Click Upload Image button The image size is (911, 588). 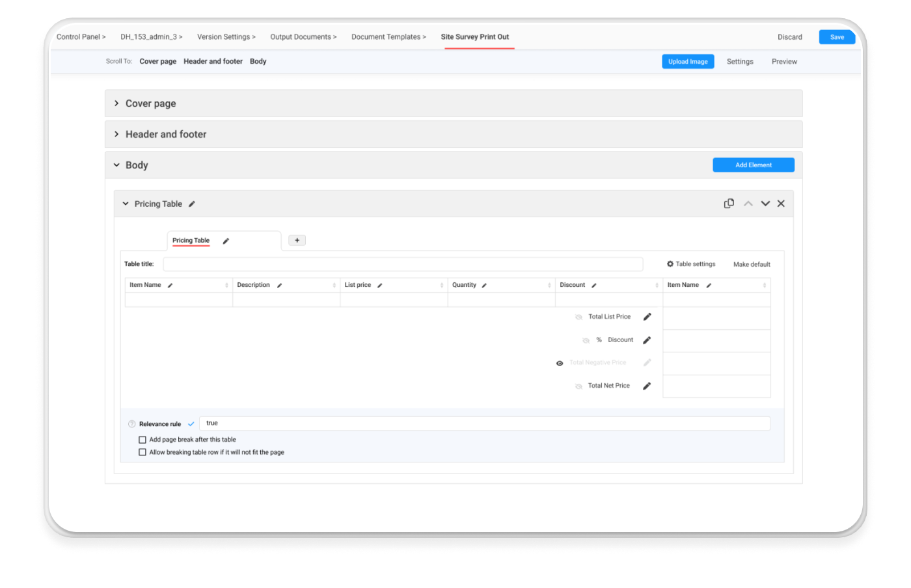(x=688, y=62)
